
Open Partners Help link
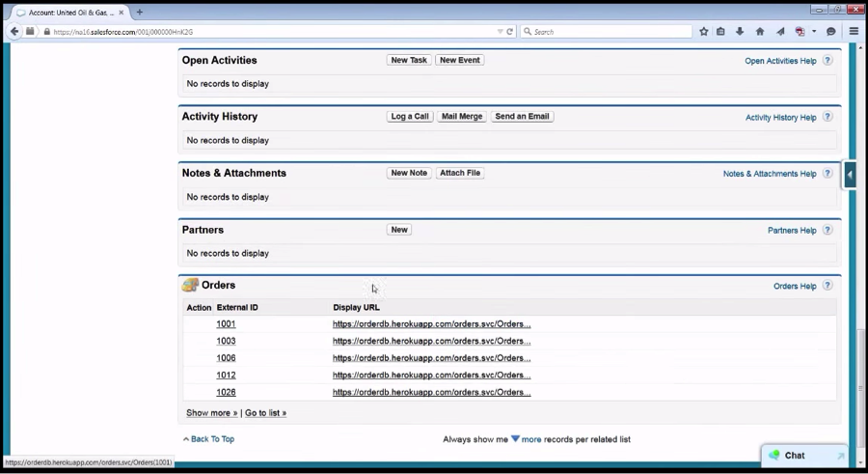792,231
